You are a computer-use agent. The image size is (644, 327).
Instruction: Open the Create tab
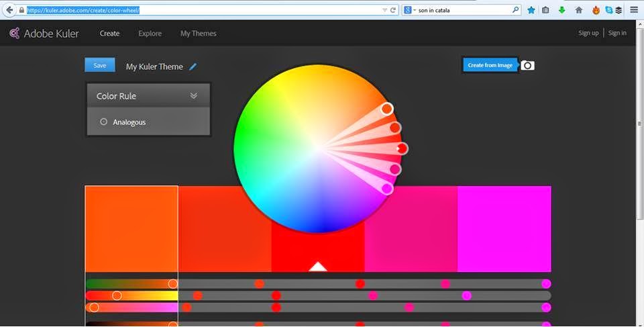[109, 34]
